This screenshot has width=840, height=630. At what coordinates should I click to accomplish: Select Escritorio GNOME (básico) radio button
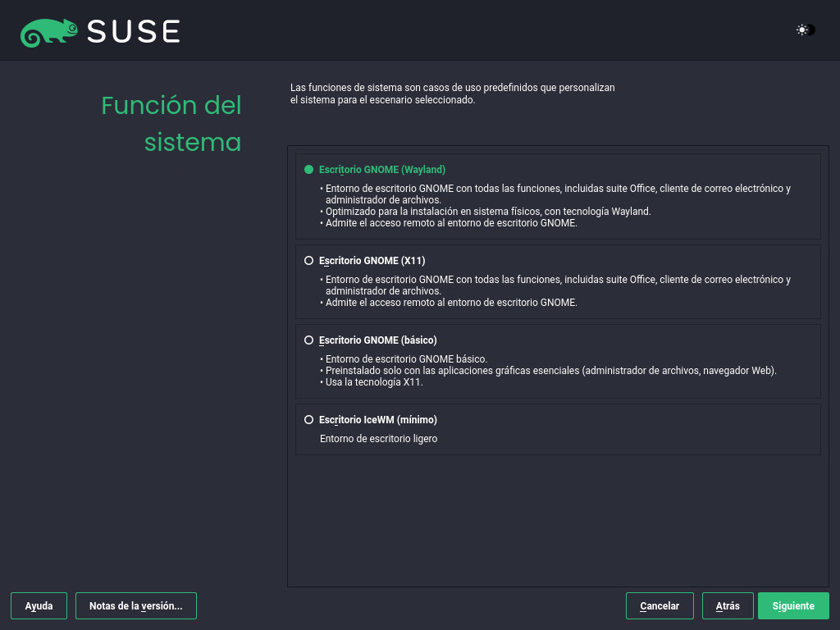pos(308,340)
